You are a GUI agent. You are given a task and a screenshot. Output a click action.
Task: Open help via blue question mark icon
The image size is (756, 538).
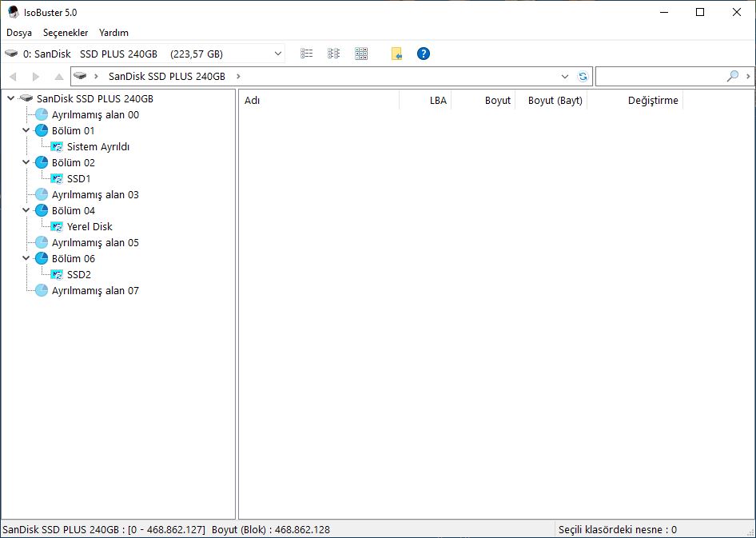[x=424, y=54]
